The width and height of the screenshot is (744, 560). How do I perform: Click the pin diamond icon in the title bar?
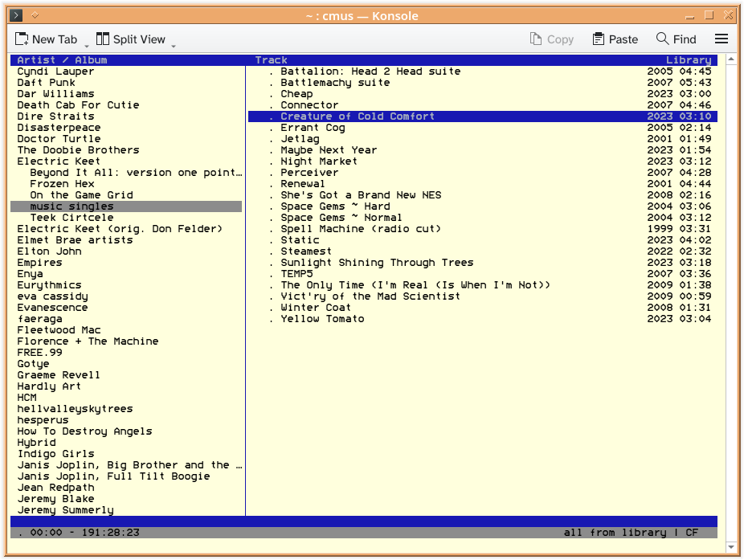coord(35,15)
